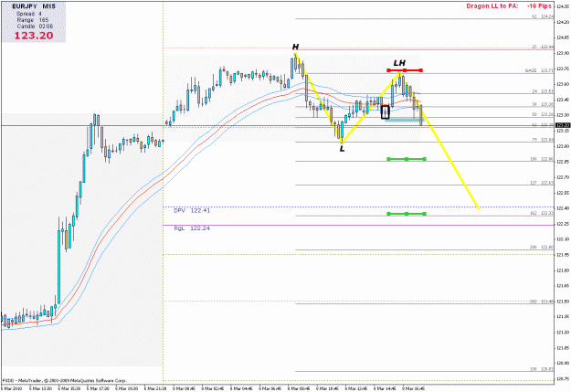
Task: Click 123.60 on the price axis
Action: (563, 84)
